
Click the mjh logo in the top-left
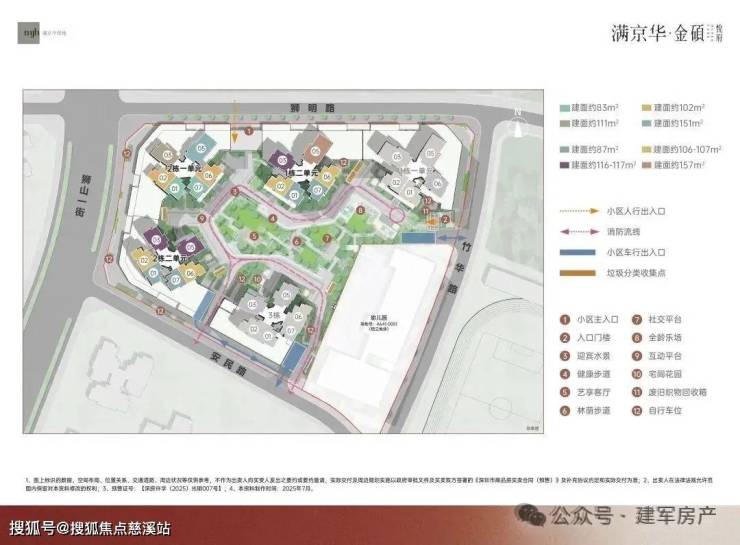[x=29, y=33]
